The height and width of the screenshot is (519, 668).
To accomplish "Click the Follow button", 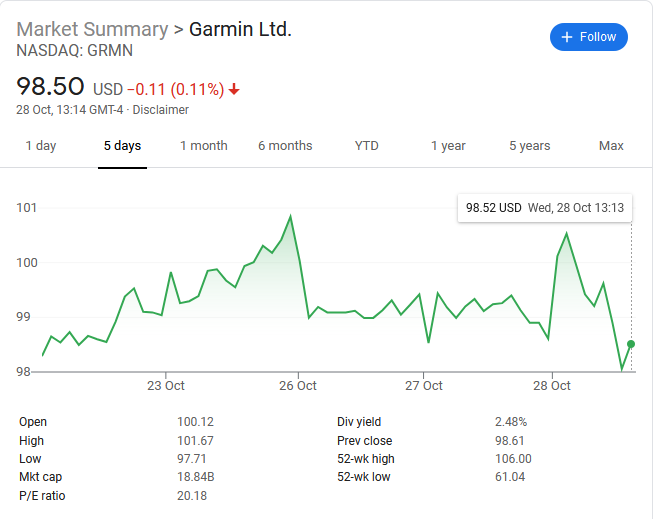I will click(x=589, y=37).
